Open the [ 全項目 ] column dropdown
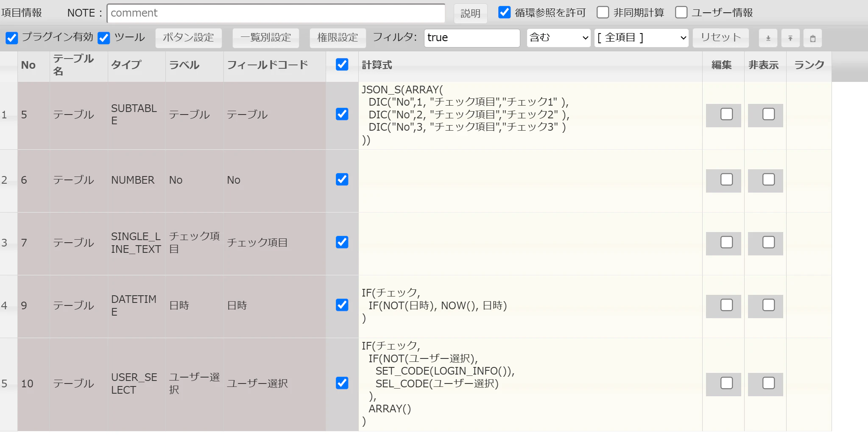868x445 pixels. (x=641, y=38)
